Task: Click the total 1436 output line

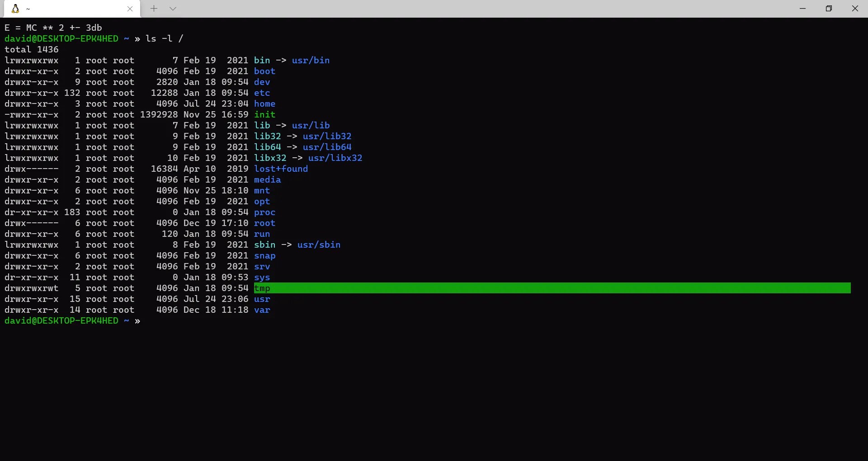Action: tap(31, 49)
